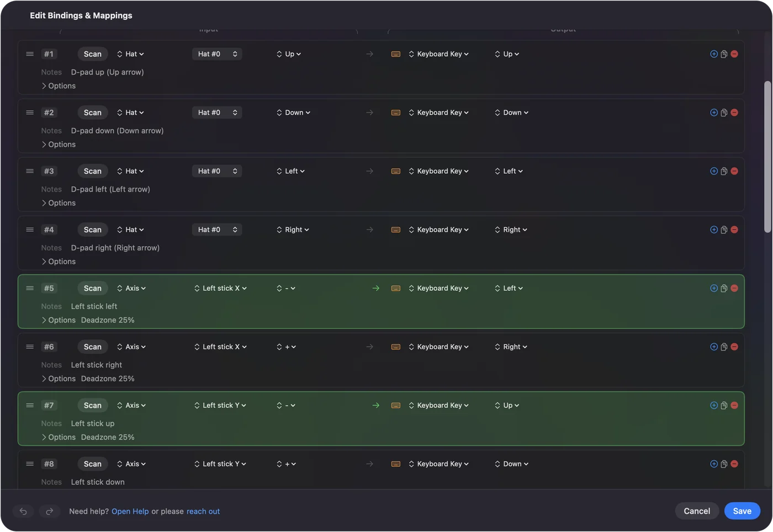The width and height of the screenshot is (773, 532).
Task: Open the Left stick X dropdown in row #5
Action: (220, 288)
